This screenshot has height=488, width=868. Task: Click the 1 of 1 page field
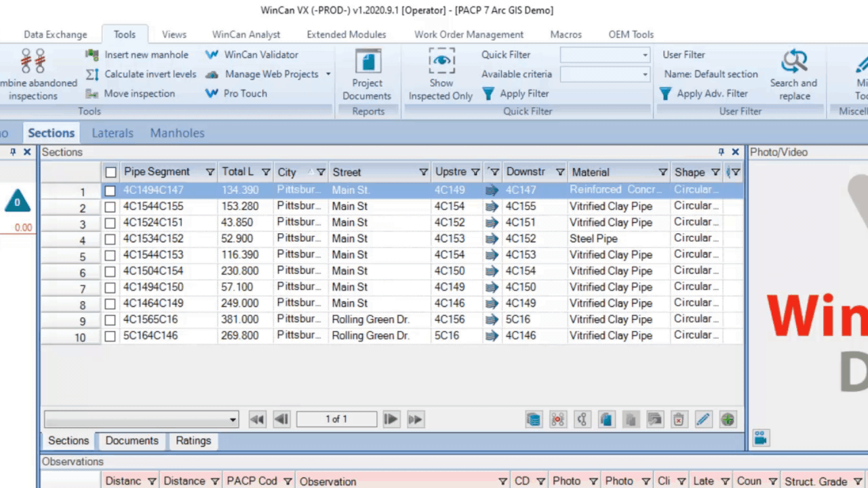[x=336, y=420]
